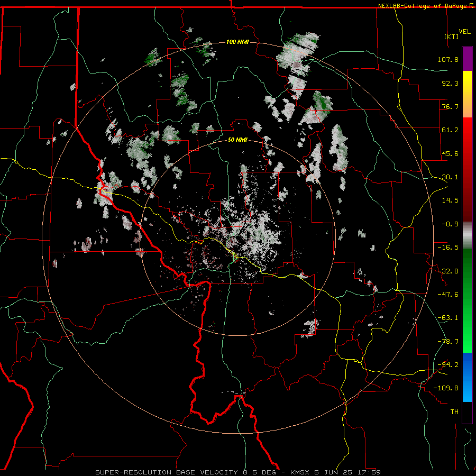Click the -16.5 legend value
This screenshot has width=476, height=476.
[448, 248]
